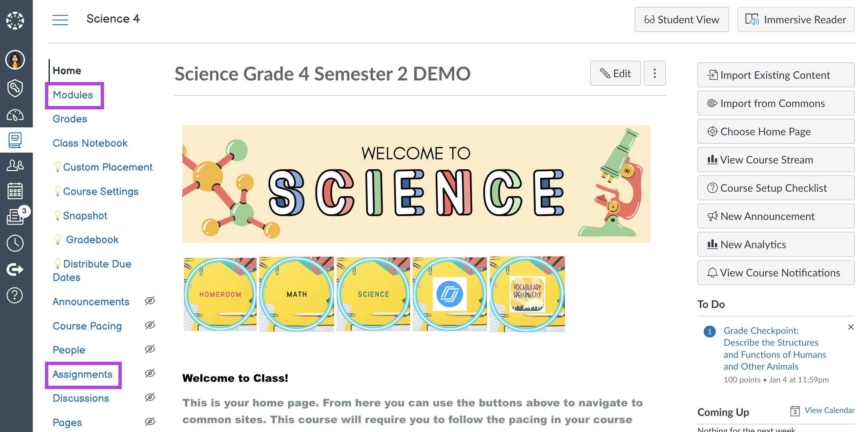868x432 pixels.
Task: Open the user Account avatar
Action: pyautogui.click(x=15, y=60)
